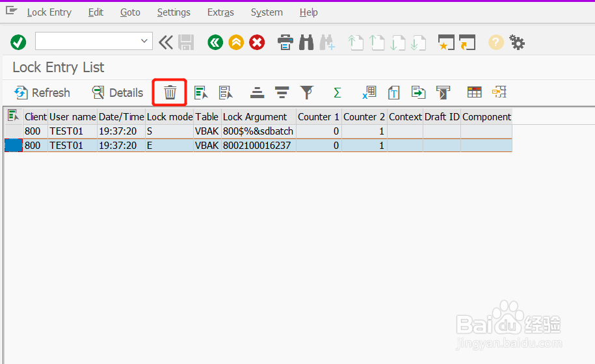Click the User name column header

[72, 117]
